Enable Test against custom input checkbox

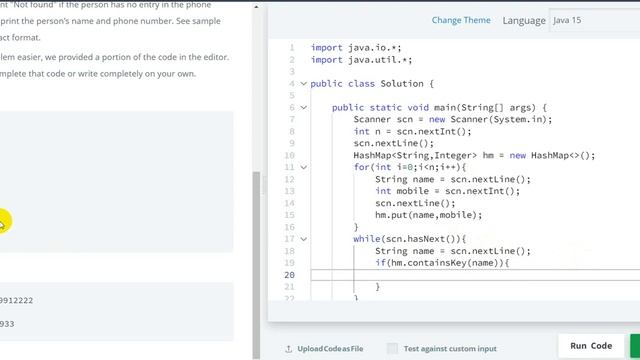pyautogui.click(x=392, y=348)
